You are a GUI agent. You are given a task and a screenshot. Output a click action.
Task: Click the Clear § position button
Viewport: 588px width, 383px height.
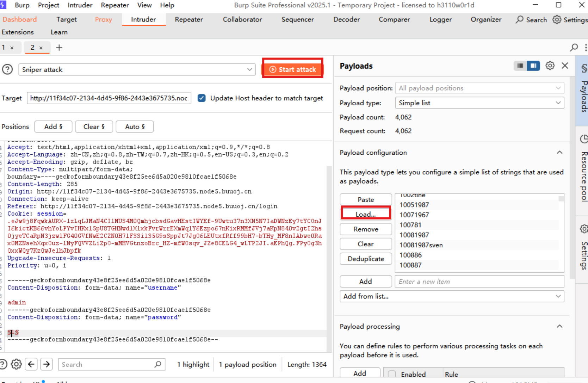[94, 126]
